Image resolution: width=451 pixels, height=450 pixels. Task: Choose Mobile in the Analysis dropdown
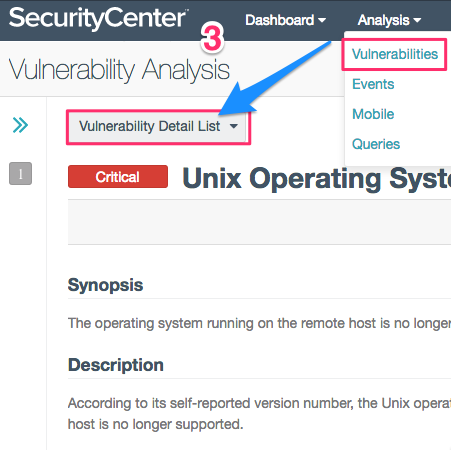coord(373,114)
